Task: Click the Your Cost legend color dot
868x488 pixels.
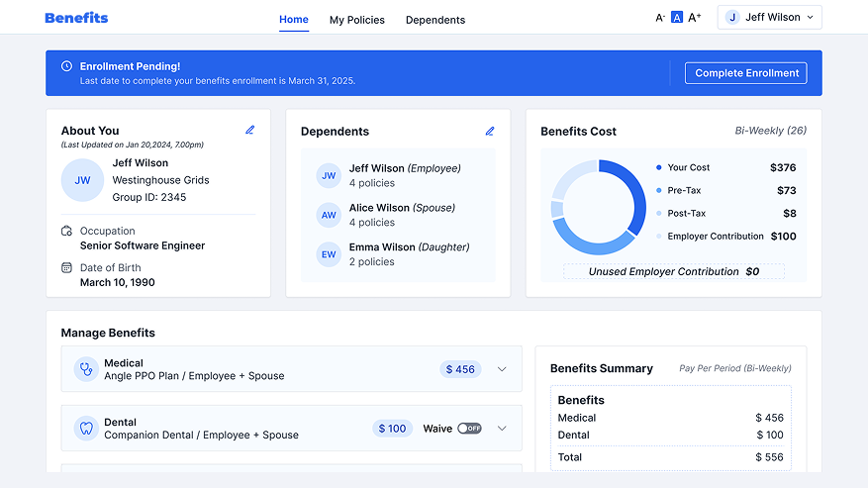Action: (659, 167)
